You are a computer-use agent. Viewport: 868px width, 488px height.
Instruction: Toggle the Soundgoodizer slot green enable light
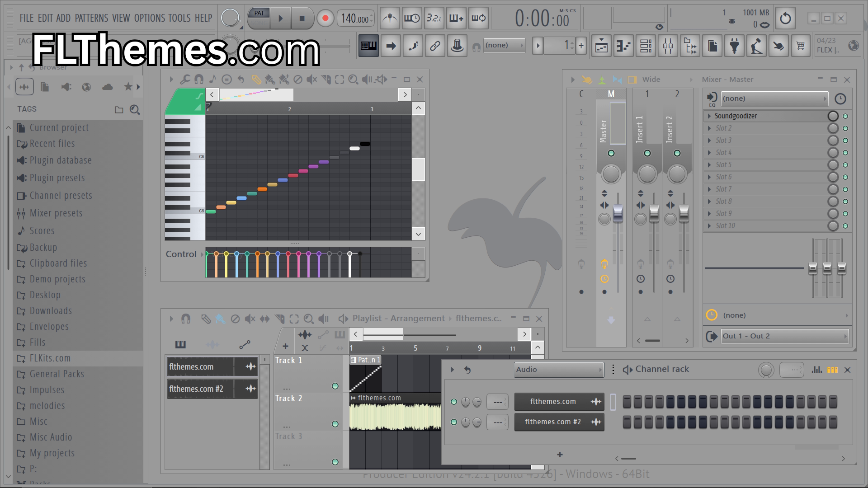(x=845, y=116)
